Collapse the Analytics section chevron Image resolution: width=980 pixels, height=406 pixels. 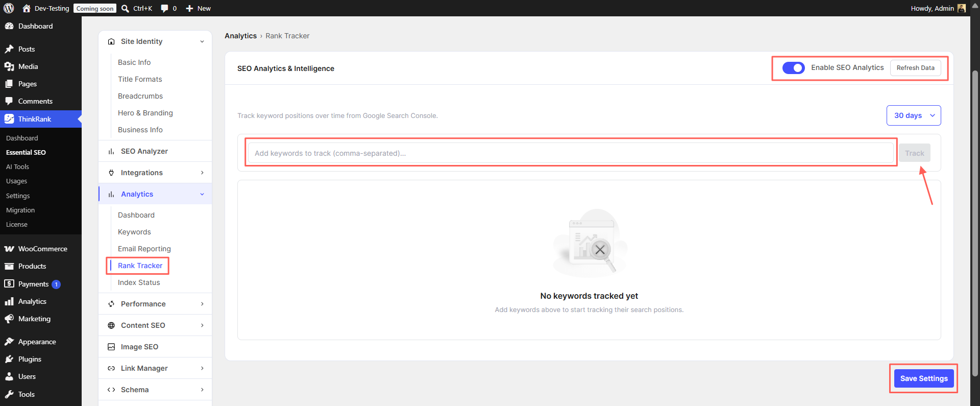tap(202, 194)
